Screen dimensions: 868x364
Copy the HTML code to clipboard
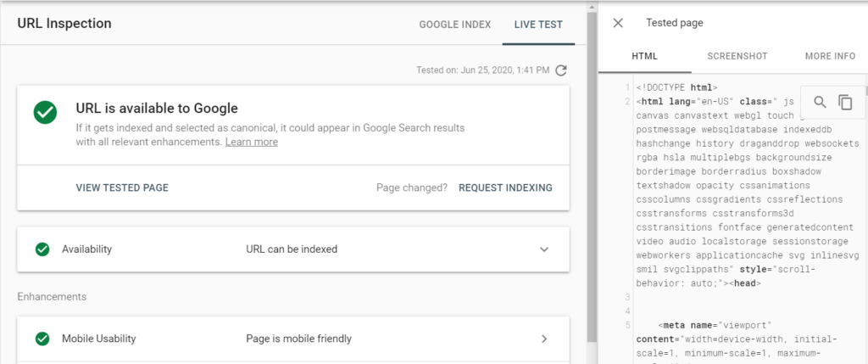click(x=845, y=103)
